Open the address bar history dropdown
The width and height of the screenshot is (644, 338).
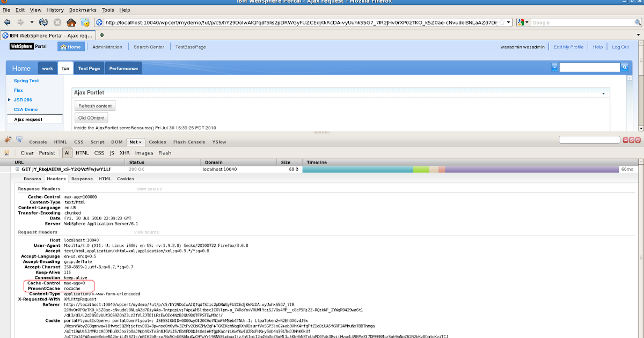(509, 23)
